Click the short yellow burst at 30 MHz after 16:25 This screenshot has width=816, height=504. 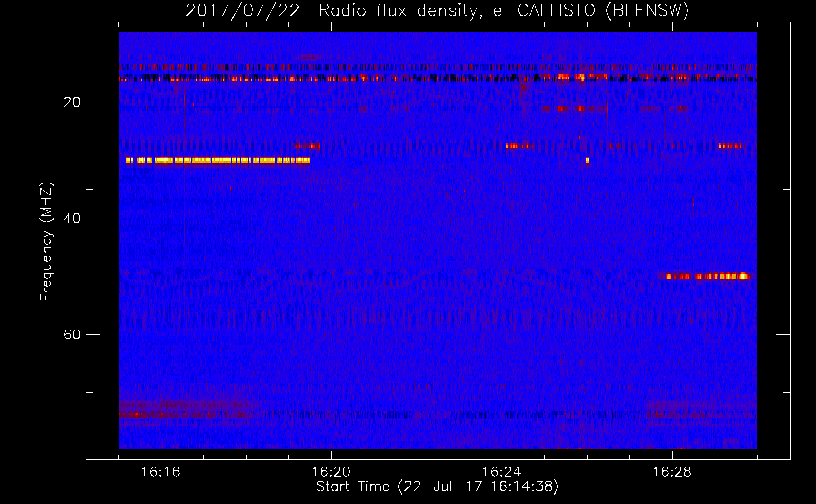point(588,161)
